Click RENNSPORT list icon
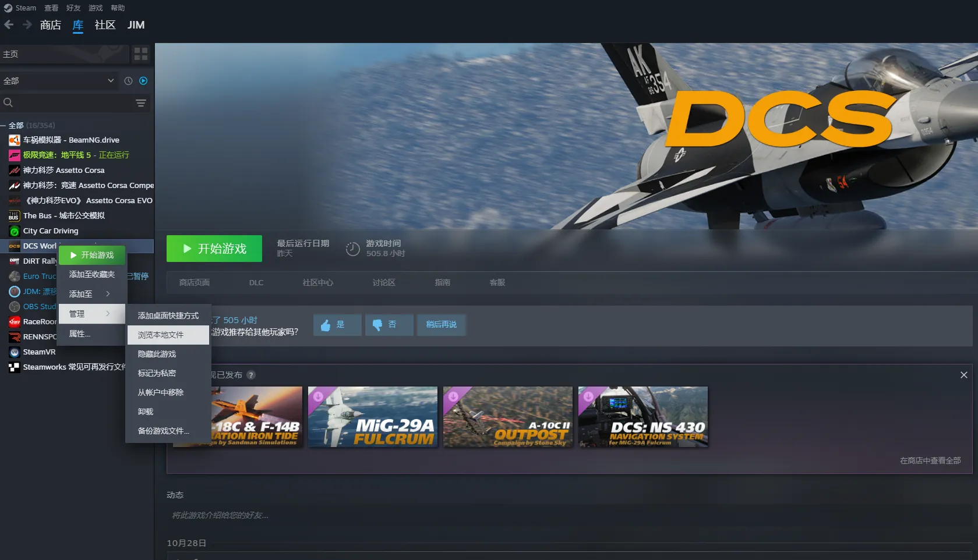Screen dimensions: 978x560 (x=15, y=336)
